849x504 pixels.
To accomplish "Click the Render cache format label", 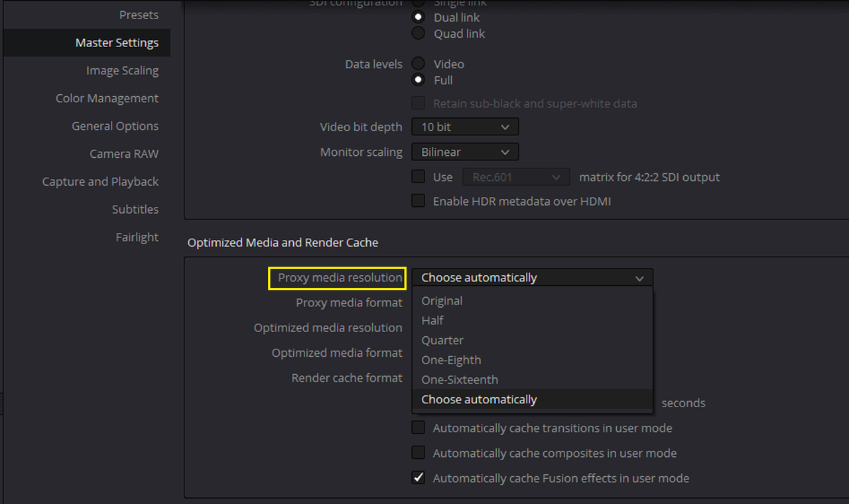I will tap(347, 378).
